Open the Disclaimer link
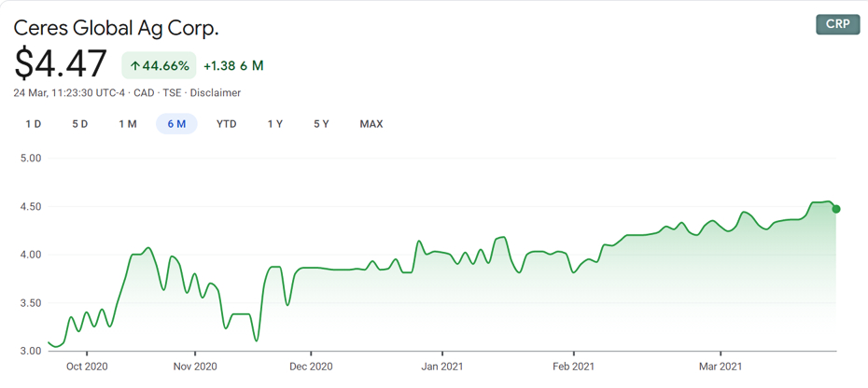This screenshot has height=388, width=868. pyautogui.click(x=216, y=93)
